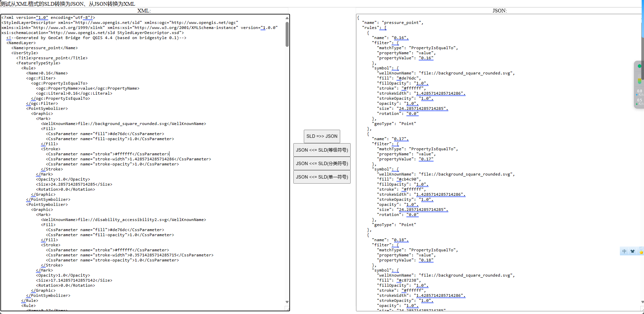Click JSON "name": "0.18" line
The width and height of the screenshot is (644, 314).
coord(390,240)
